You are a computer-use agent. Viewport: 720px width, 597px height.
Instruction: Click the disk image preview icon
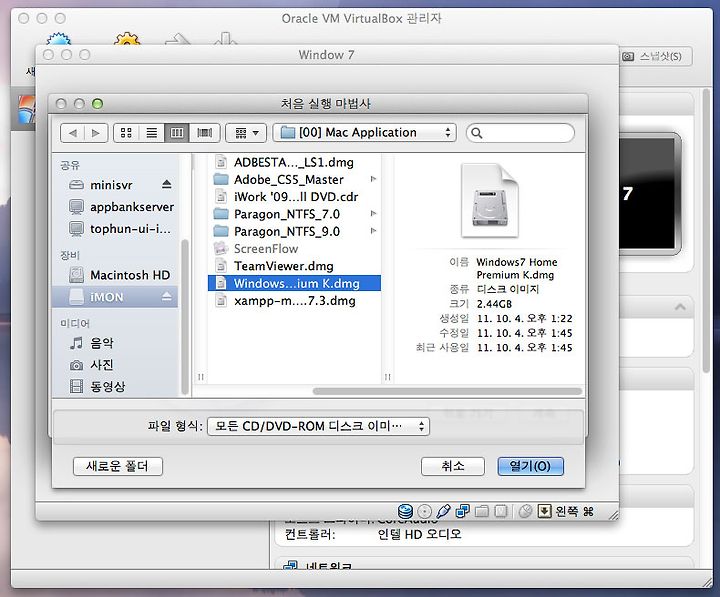point(490,201)
